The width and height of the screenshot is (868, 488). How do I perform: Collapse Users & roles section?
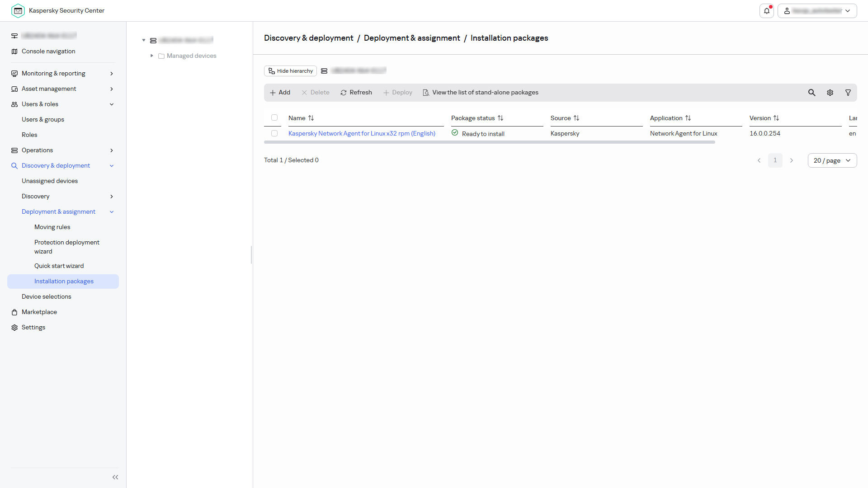(x=112, y=104)
